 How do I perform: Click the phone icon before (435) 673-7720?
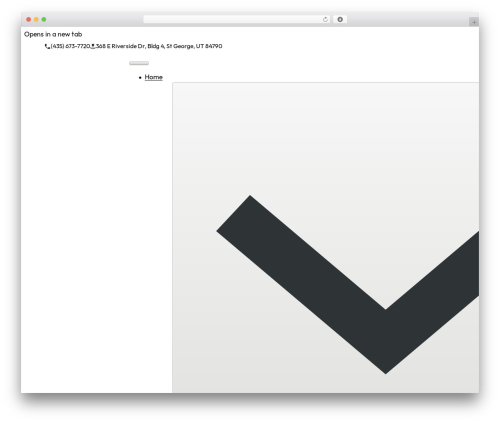[x=47, y=47]
